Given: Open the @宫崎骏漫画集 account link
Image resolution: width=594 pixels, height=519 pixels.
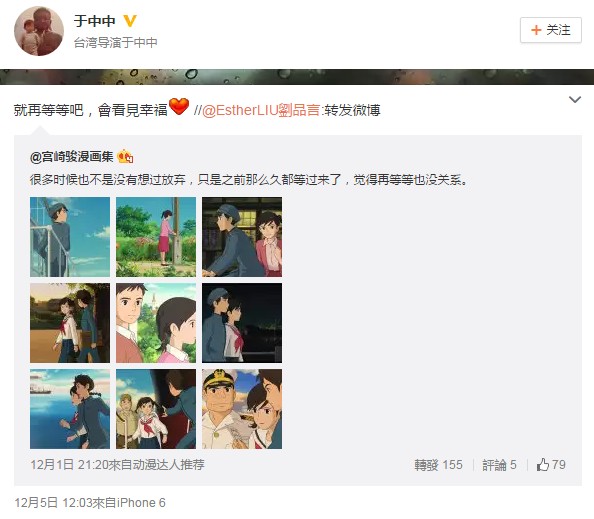Looking at the screenshot, I should (x=72, y=156).
